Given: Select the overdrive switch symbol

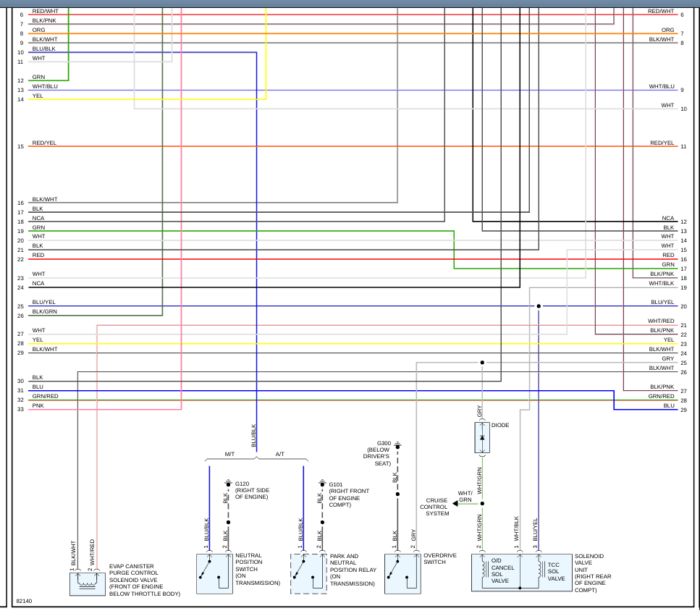Looking at the screenshot, I should 402,573.
